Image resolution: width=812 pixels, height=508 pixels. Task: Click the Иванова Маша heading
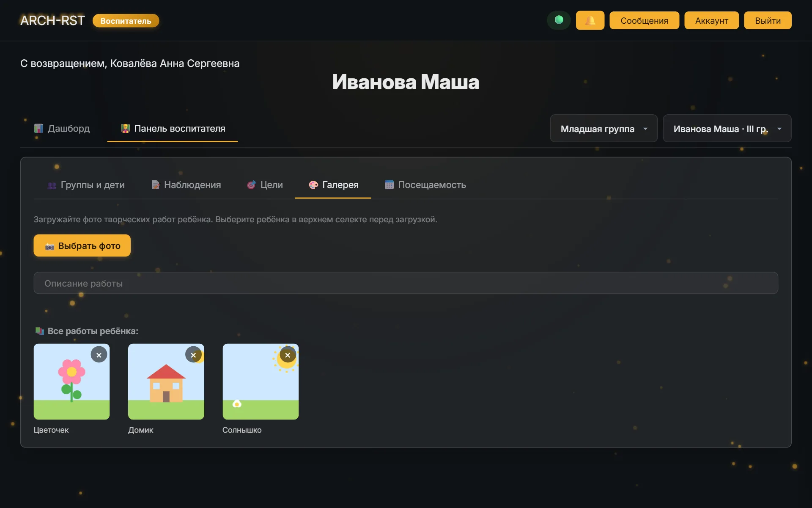406,82
